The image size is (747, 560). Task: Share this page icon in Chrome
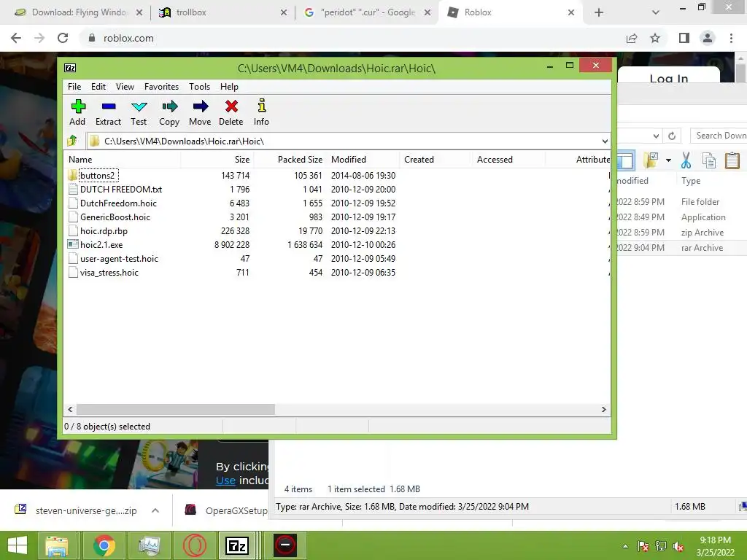[x=632, y=38]
